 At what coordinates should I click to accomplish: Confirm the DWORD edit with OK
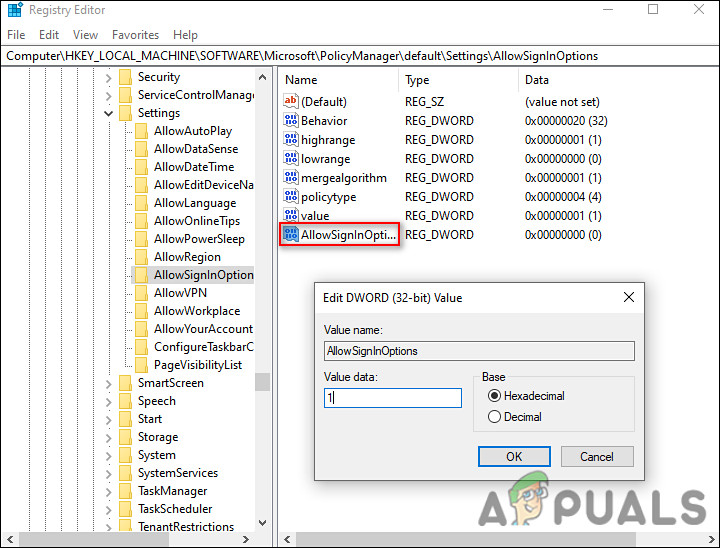514,457
